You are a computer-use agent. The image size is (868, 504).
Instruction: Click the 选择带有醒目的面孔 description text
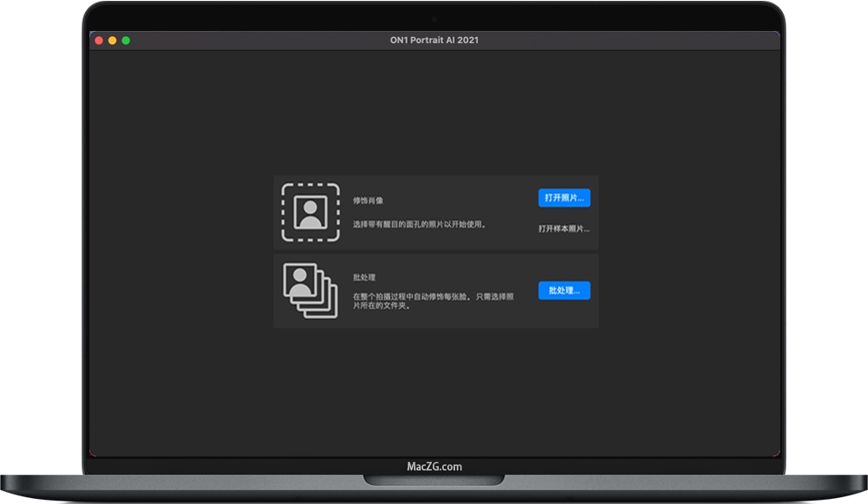[x=420, y=224]
